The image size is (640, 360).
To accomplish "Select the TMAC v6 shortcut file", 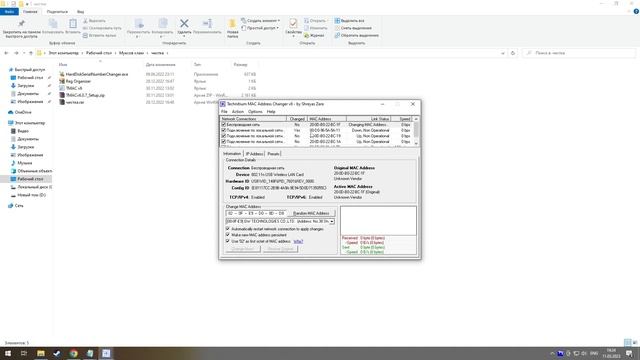I will 71,88.
